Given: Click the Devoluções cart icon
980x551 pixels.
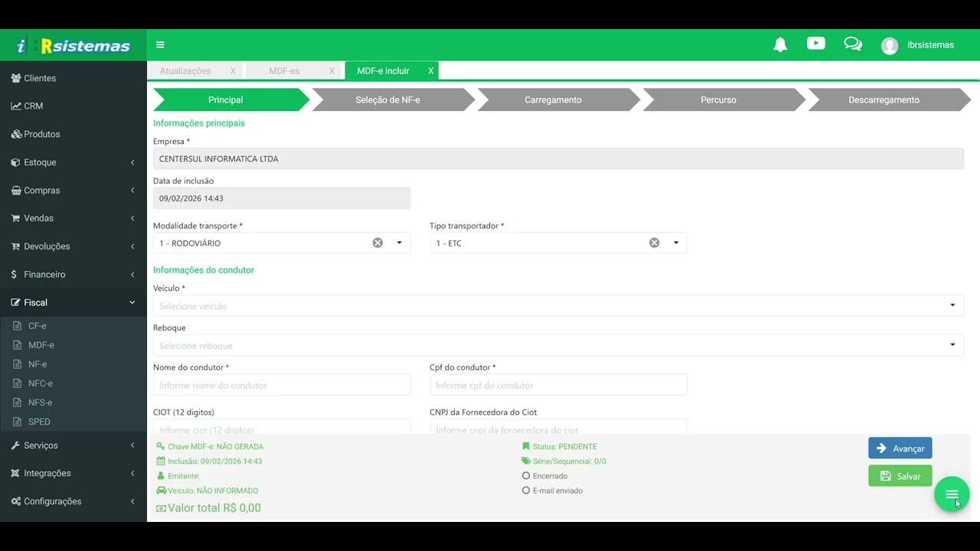Looking at the screenshot, I should click(16, 246).
